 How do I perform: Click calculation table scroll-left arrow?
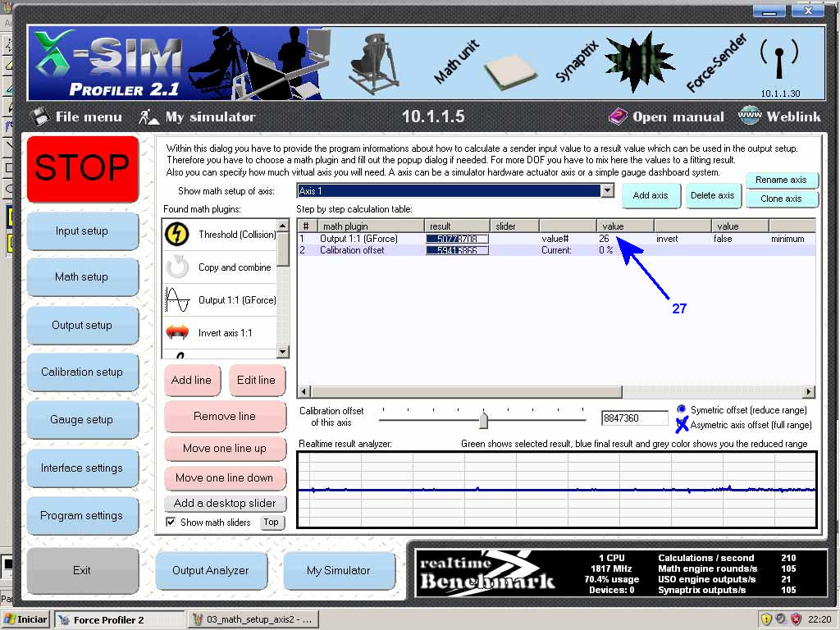tap(304, 392)
